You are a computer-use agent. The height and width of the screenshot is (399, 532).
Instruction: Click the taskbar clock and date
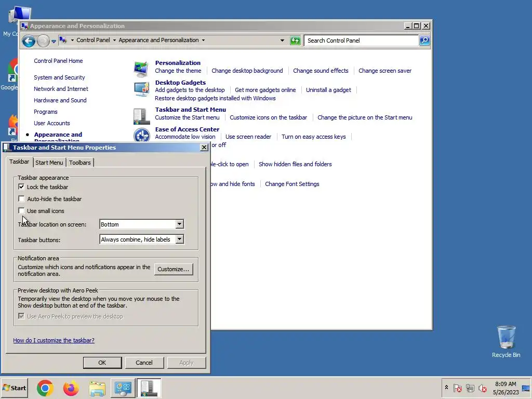tap(506, 388)
